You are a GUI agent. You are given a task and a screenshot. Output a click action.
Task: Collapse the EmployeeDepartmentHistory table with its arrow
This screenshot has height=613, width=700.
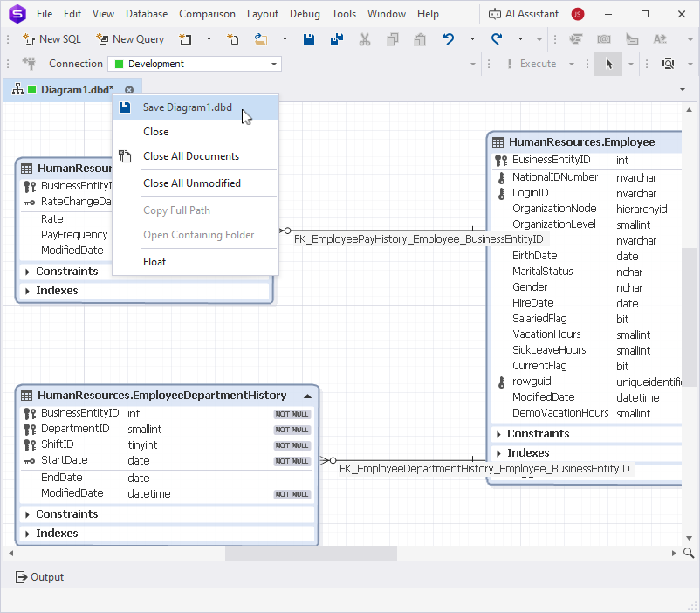click(x=307, y=396)
